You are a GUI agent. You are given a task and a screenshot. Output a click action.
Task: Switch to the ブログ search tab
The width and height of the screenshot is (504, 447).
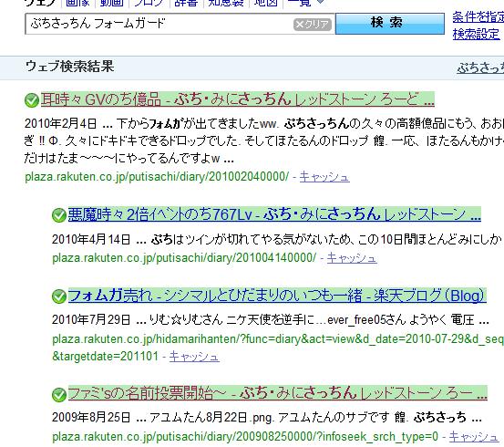[149, 3]
